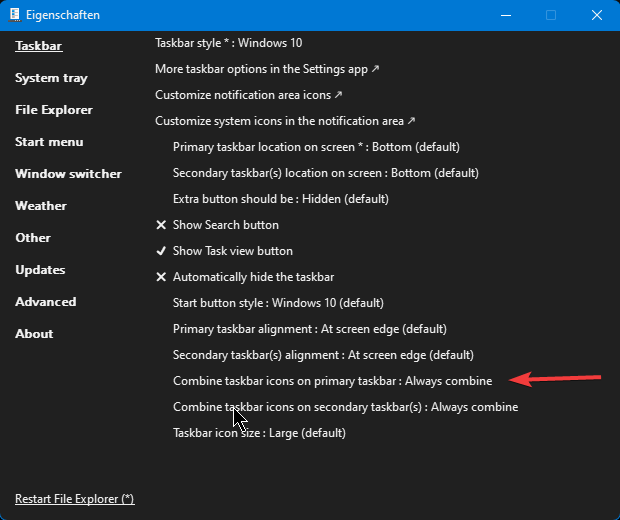Change the Taskbar icon size setting
The height and width of the screenshot is (520, 620).
click(x=259, y=433)
